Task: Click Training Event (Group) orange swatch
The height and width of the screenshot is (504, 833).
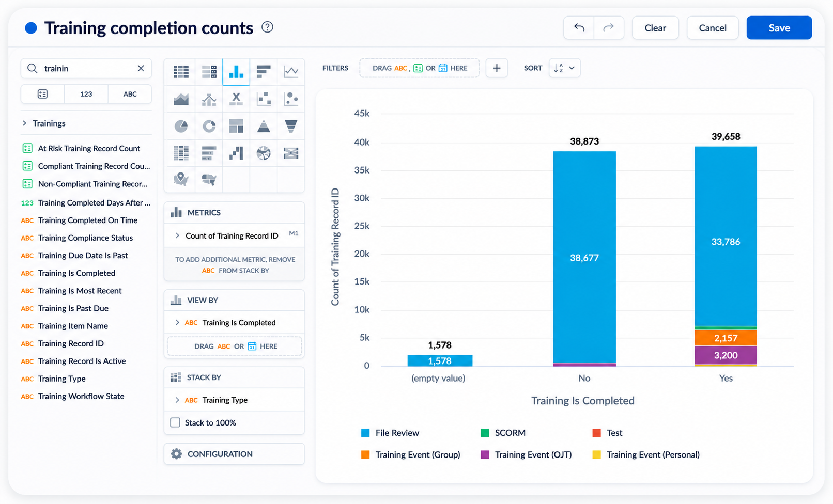Action: 365,454
